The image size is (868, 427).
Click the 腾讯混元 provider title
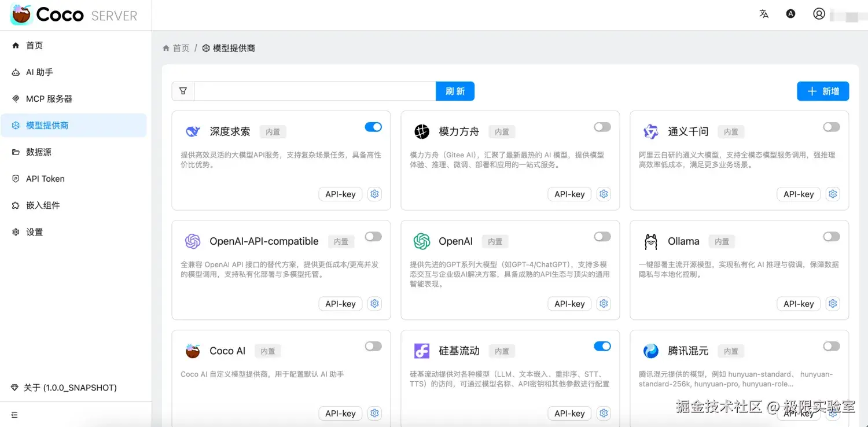(688, 351)
